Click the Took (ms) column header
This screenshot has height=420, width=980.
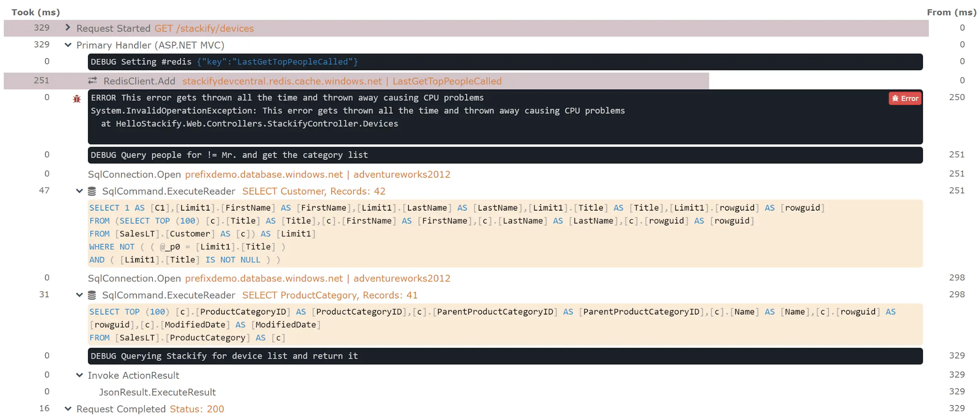[36, 12]
